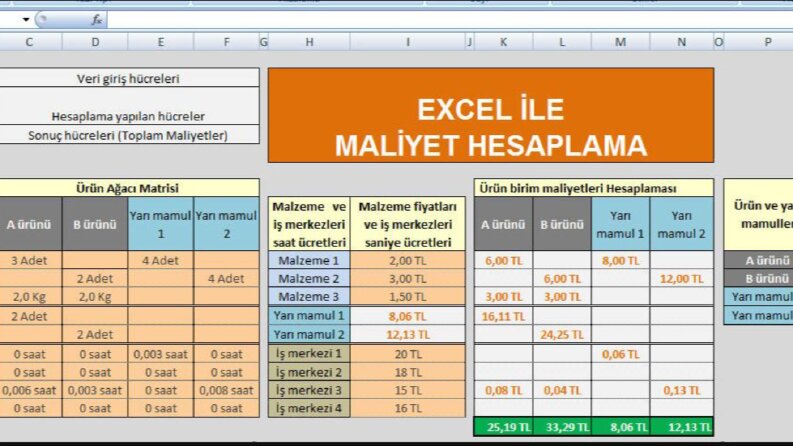The image size is (793, 446).
Task: Click 'Yarı mamul 2' header in column N
Action: 682,224
